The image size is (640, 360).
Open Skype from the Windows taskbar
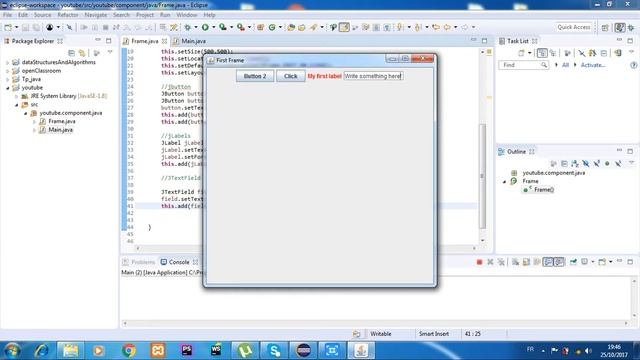pos(275,350)
